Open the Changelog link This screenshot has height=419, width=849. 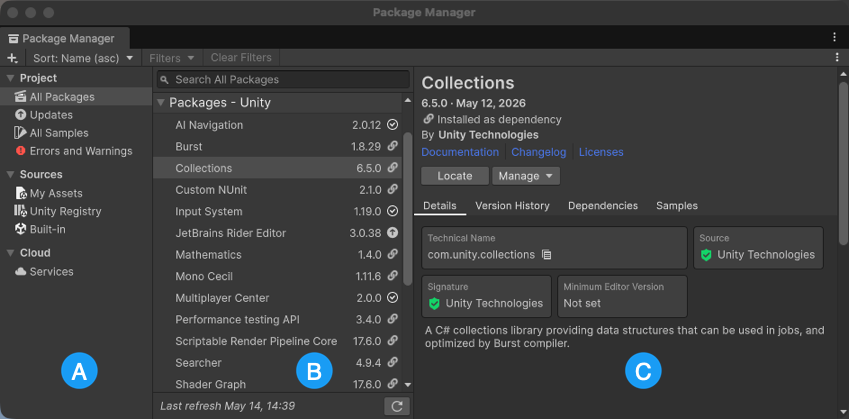click(539, 152)
